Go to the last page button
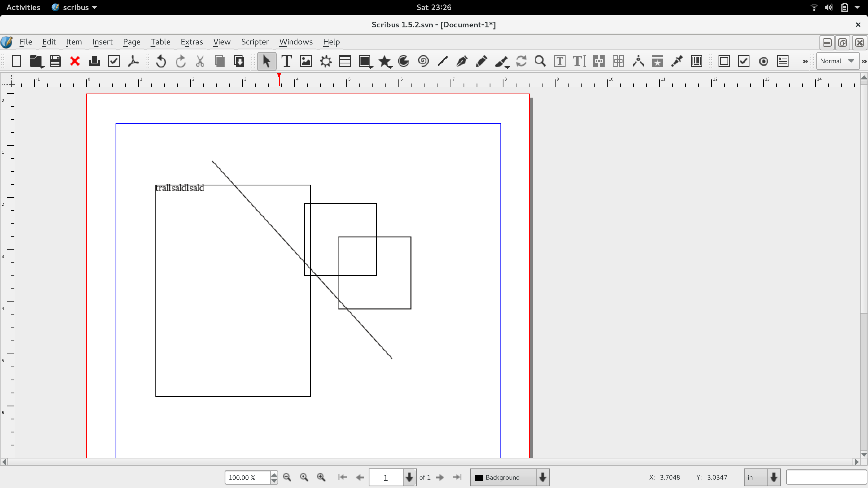 click(457, 477)
